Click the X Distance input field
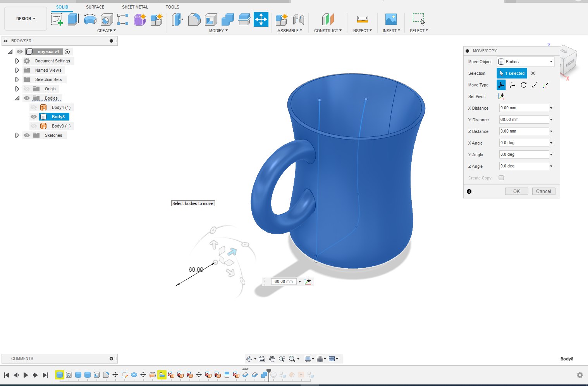Screen dimensions: 588x386 pos(524,108)
